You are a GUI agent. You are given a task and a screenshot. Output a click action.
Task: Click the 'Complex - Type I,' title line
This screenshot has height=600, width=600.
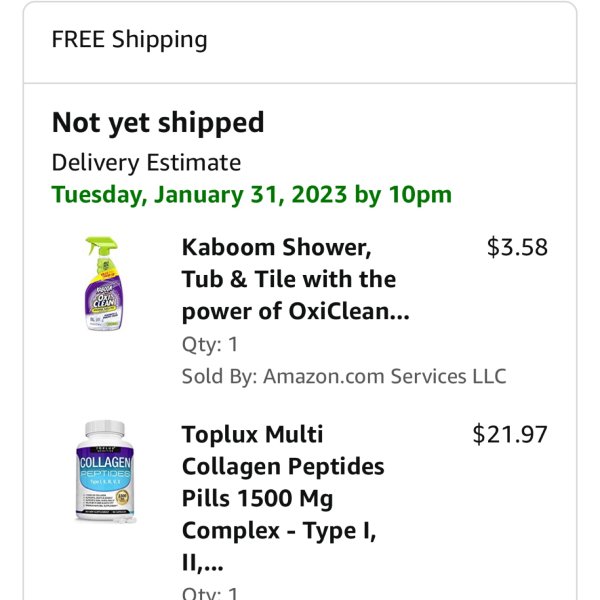[279, 531]
